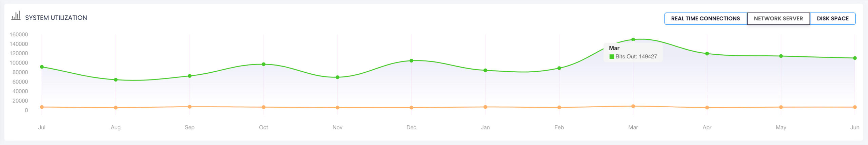868x145 pixels.
Task: Click the orange data point for December
Action: click(411, 108)
